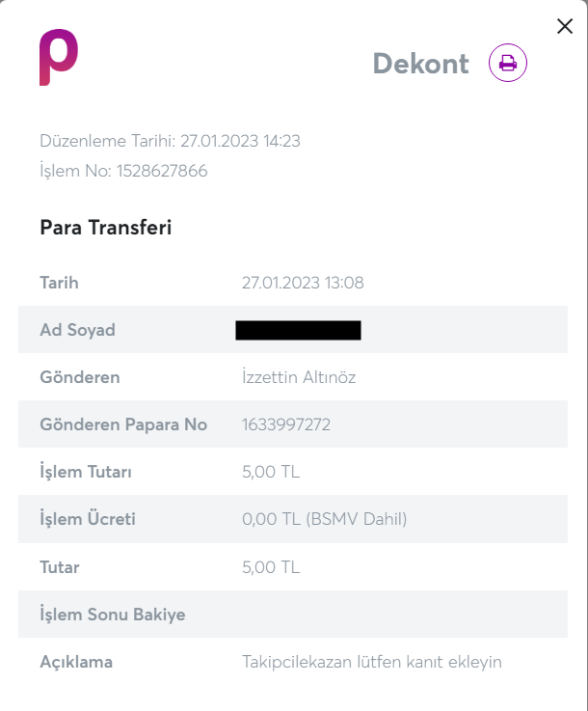Screen dimensions: 588x711
Task: Click the sender name İzzettin Altınöz
Action: tap(299, 377)
